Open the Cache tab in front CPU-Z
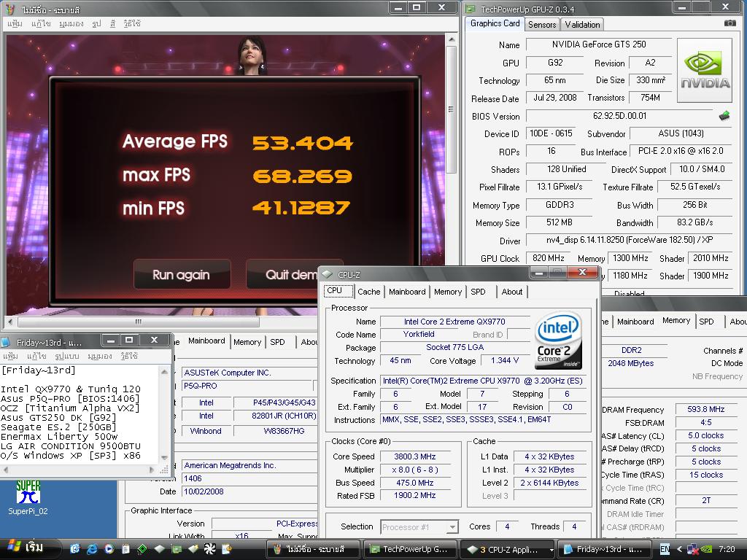The height and width of the screenshot is (560, 747). (x=368, y=292)
